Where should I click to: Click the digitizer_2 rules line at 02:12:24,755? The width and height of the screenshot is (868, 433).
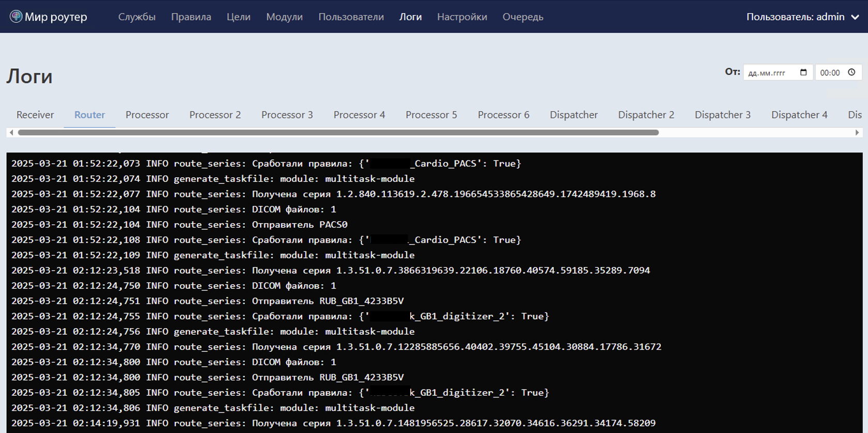pos(280,316)
